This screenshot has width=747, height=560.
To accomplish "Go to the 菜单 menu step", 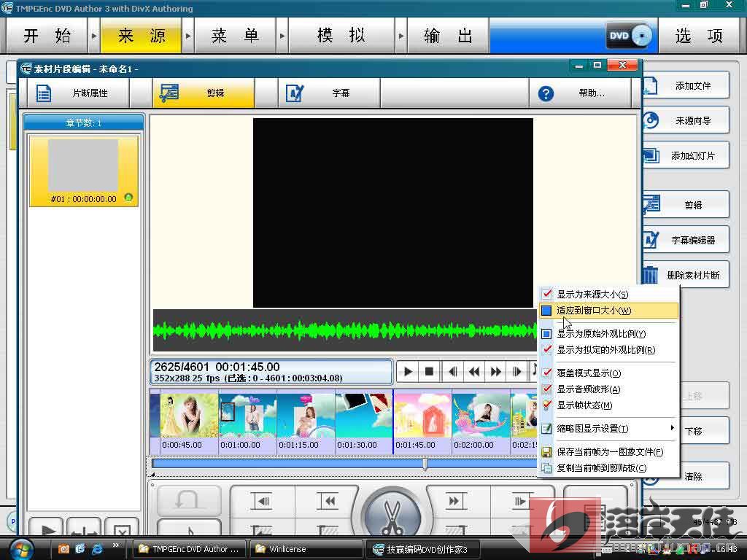I will click(235, 36).
